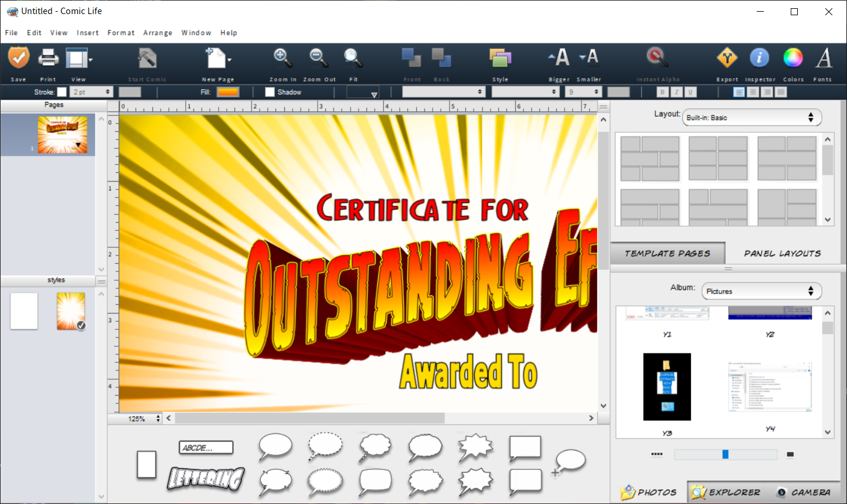
Task: Make text Bigger with the toolbar icon
Action: tap(559, 57)
